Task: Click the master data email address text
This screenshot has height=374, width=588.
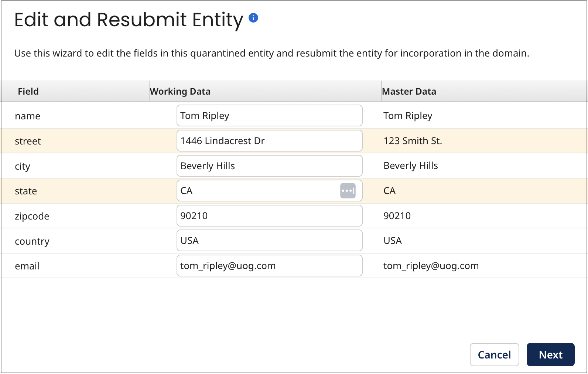Action: click(431, 266)
